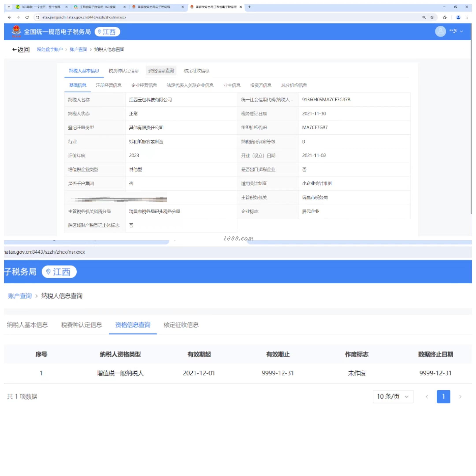The width and height of the screenshot is (476, 476).
Task: Click the browser address bar URL
Action: [x=84, y=17]
